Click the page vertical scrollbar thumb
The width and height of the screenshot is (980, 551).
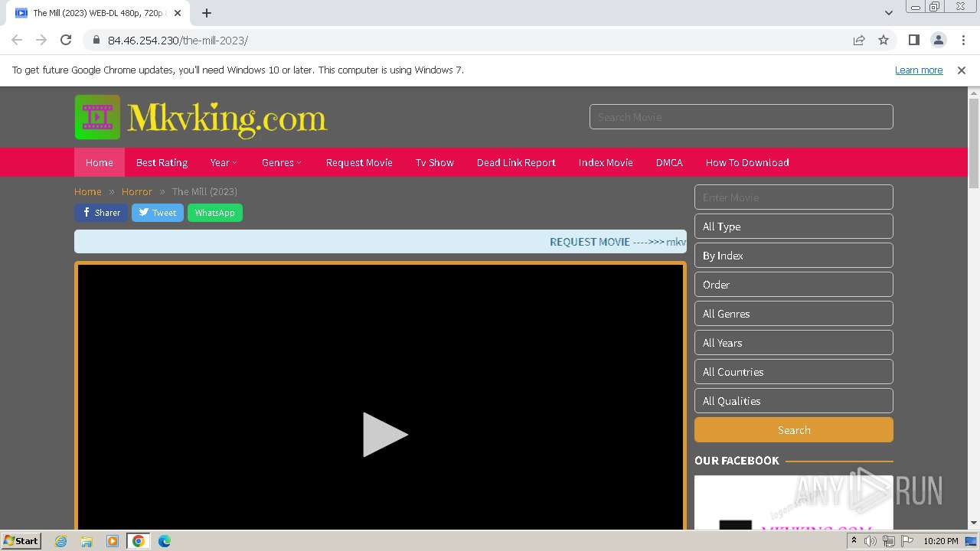click(x=974, y=143)
